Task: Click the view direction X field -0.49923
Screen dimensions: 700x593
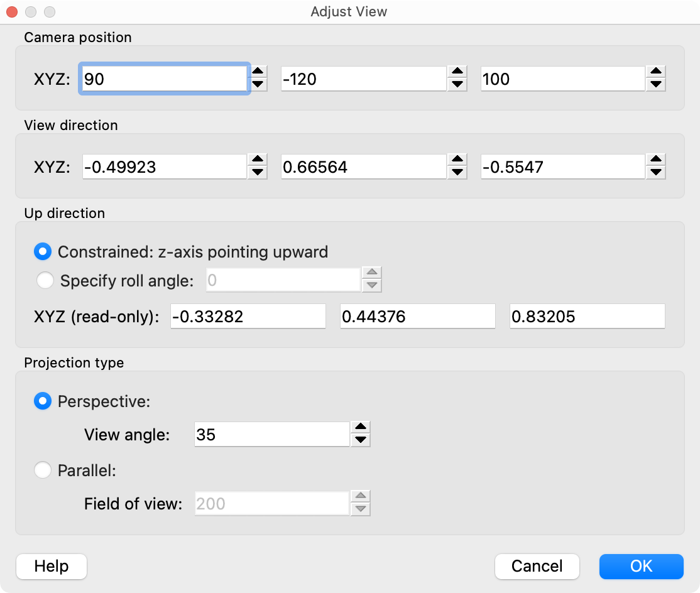Action: (163, 167)
